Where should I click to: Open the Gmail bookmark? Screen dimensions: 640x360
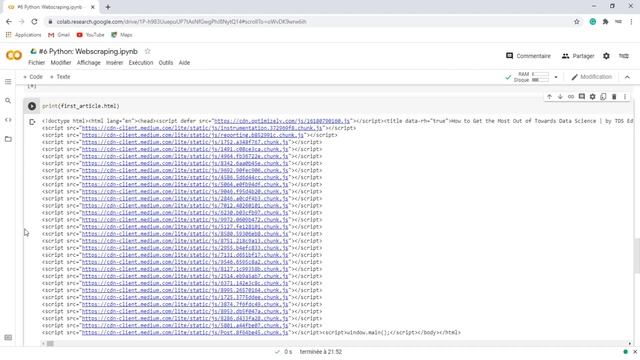[59, 35]
